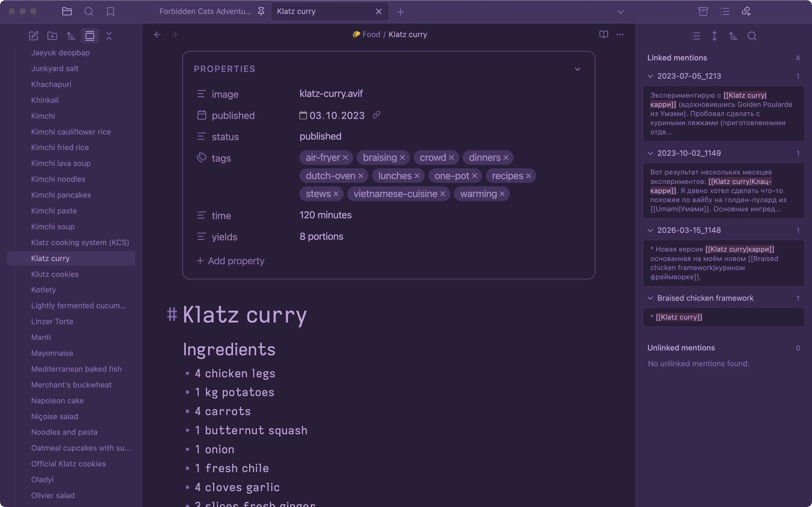Create a new folder in sidebar
Image resolution: width=812 pixels, height=507 pixels.
click(x=52, y=36)
